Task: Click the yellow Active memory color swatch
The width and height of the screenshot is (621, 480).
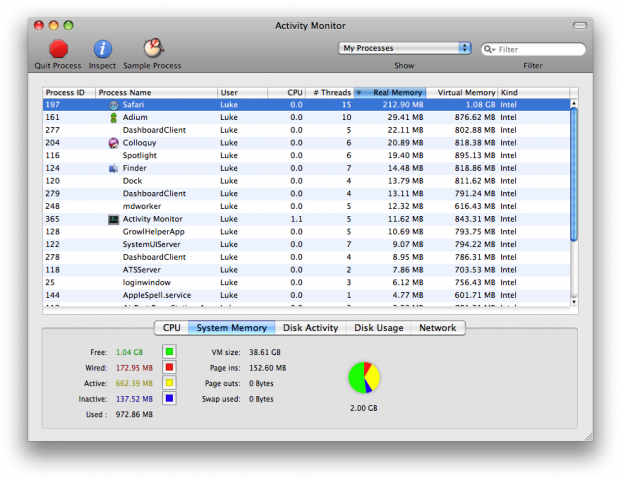Action: (169, 383)
